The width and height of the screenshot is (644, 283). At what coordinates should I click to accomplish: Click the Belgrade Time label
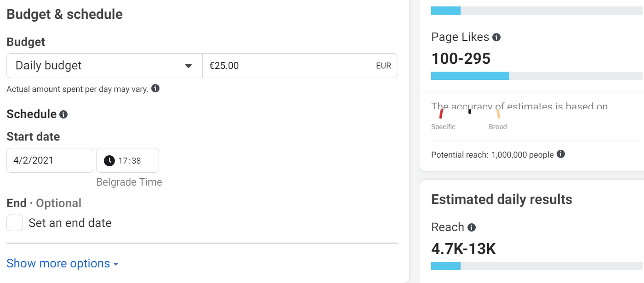tap(129, 182)
